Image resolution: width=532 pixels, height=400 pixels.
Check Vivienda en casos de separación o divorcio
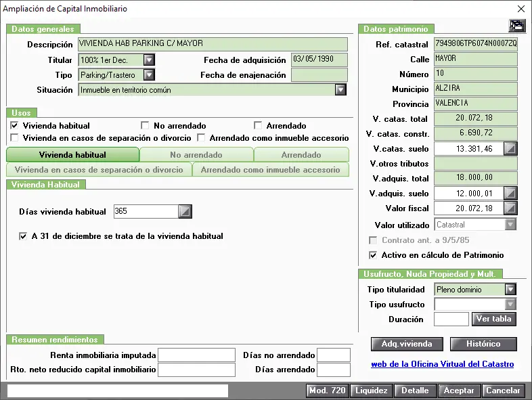pyautogui.click(x=14, y=138)
